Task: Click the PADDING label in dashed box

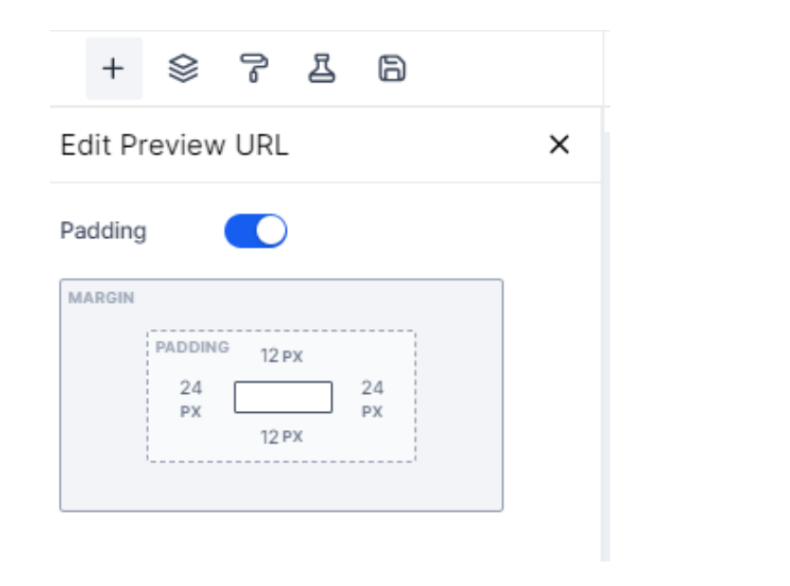Action: [192, 348]
